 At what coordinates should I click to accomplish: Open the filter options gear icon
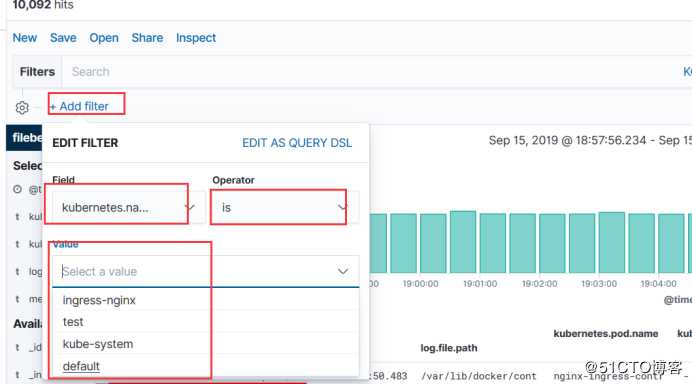pyautogui.click(x=22, y=107)
